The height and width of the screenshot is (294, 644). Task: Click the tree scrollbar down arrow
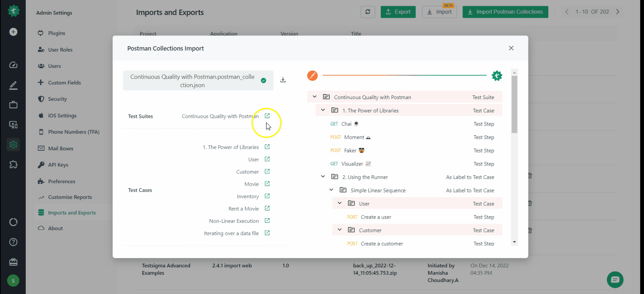coord(514,242)
